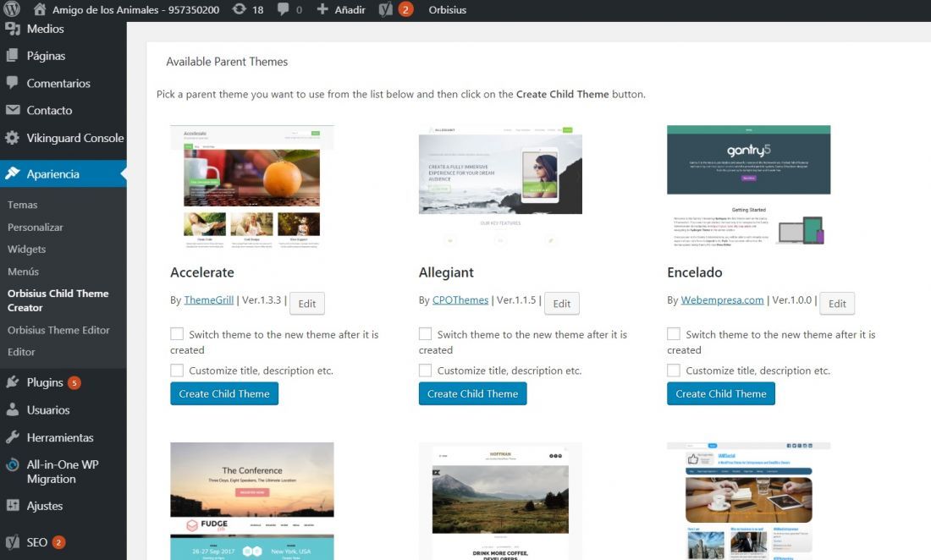Viewport: 931px width, 560px height.
Task: Open Yoast SEO icon in admin bar
Action: [386, 9]
